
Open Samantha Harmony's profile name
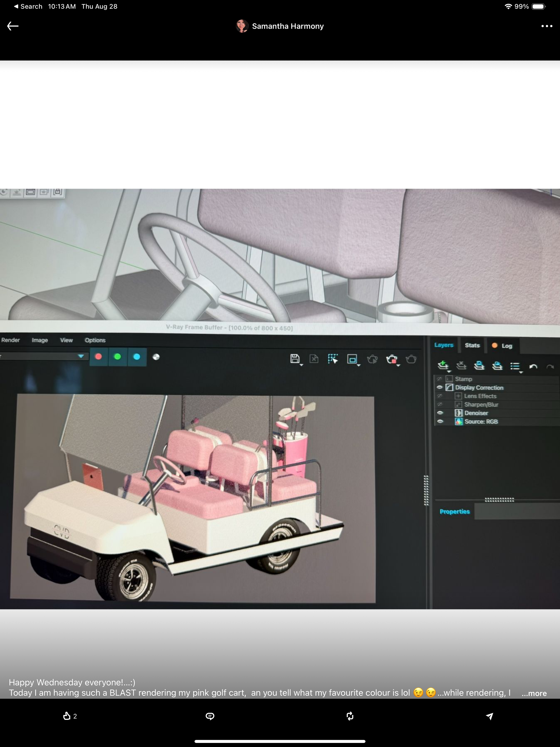pyautogui.click(x=288, y=26)
